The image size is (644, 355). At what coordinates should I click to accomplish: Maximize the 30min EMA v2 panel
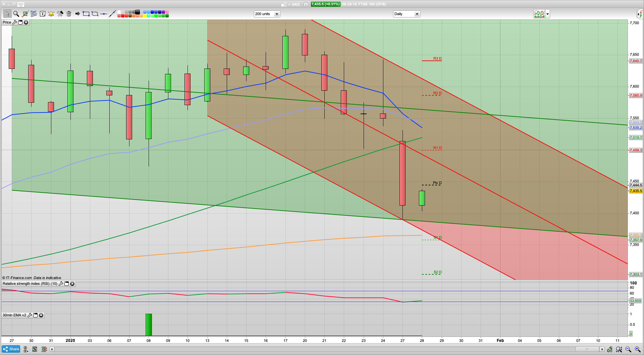click(35, 315)
